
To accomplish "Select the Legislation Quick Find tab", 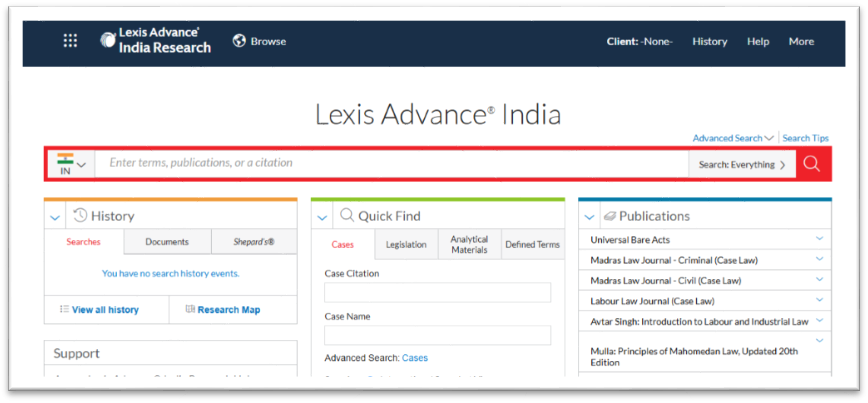I will tap(406, 244).
